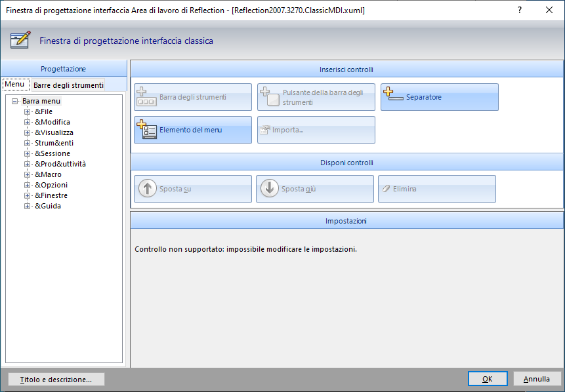565x392 pixels.
Task: Click the help question mark button
Action: tap(520, 10)
